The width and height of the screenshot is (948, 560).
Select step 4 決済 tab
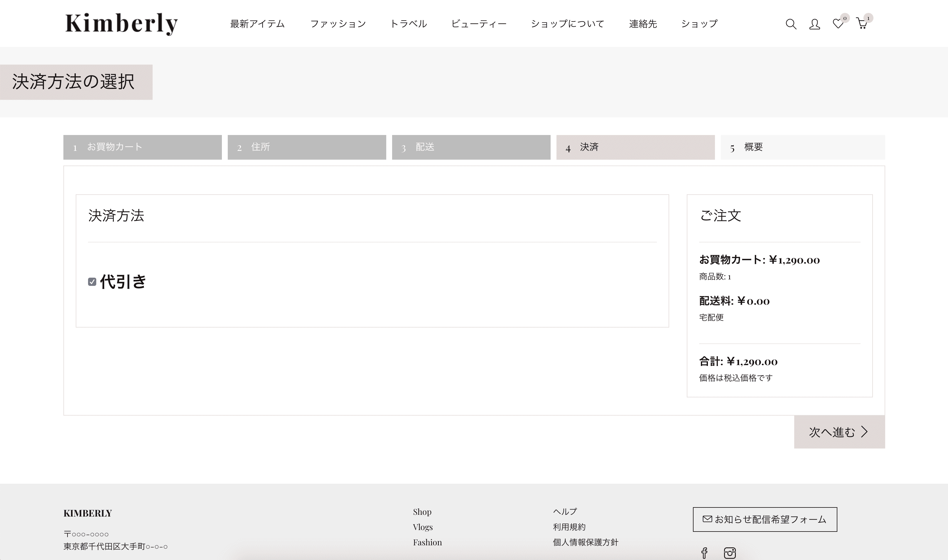(x=635, y=147)
